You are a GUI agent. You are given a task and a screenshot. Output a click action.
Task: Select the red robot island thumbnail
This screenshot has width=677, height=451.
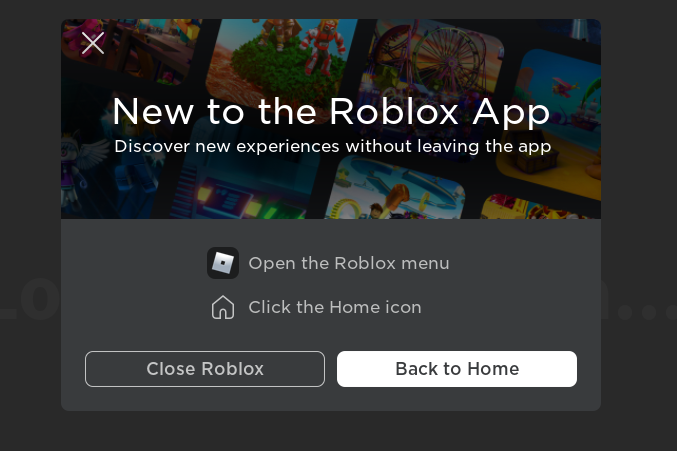[x=281, y=60]
